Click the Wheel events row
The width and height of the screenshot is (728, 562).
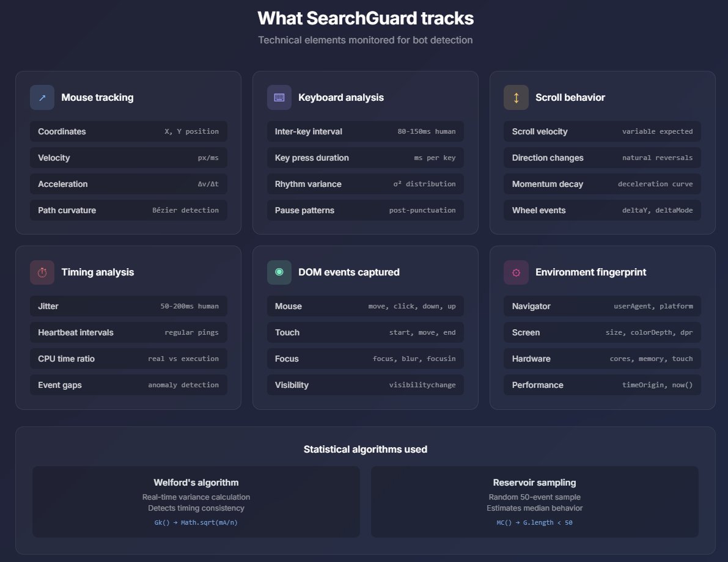[602, 210]
